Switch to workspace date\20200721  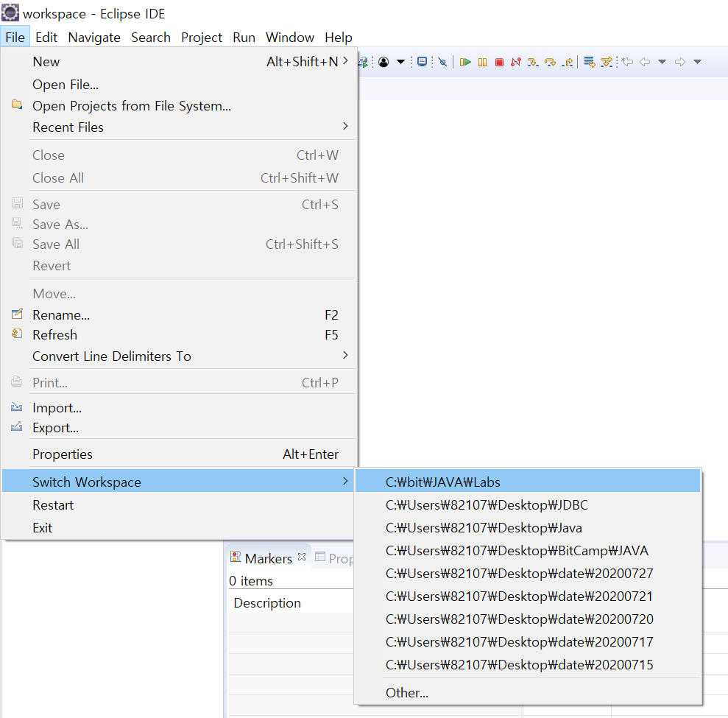[x=528, y=596]
